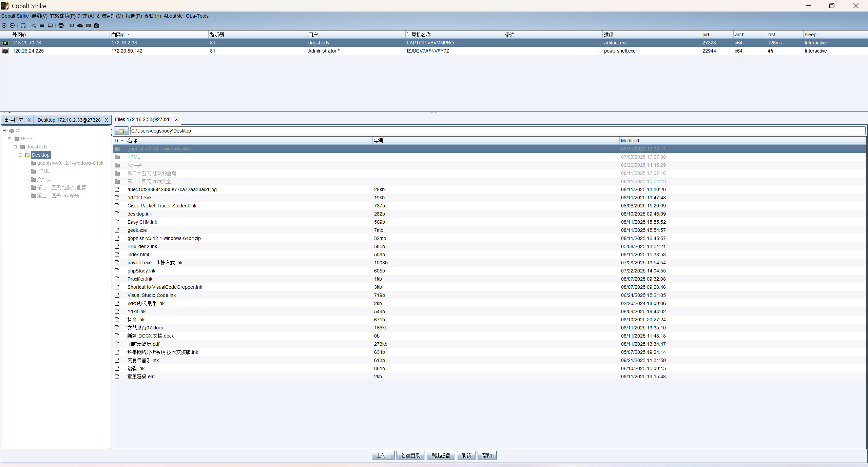Open the 报告(R) menu
This screenshot has height=467, width=868.
(x=134, y=16)
